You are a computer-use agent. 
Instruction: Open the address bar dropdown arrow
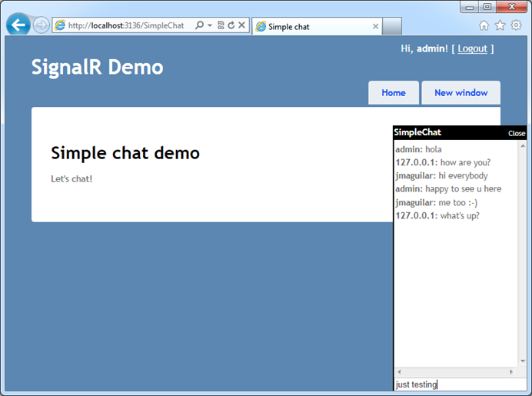tap(210, 25)
